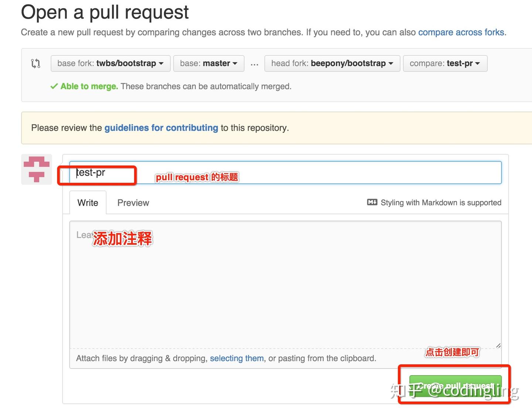Open the guidelines for contributing link
Screen dimensions: 532x415
(161, 128)
